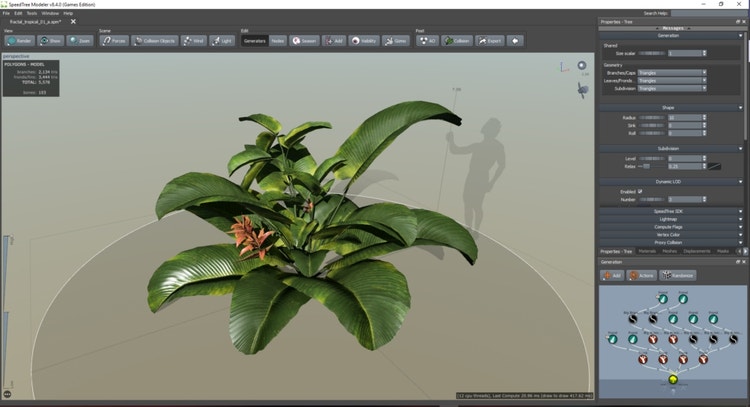The height and width of the screenshot is (407, 750).
Task: Click the Gizmo toolbar button
Action: tap(396, 41)
